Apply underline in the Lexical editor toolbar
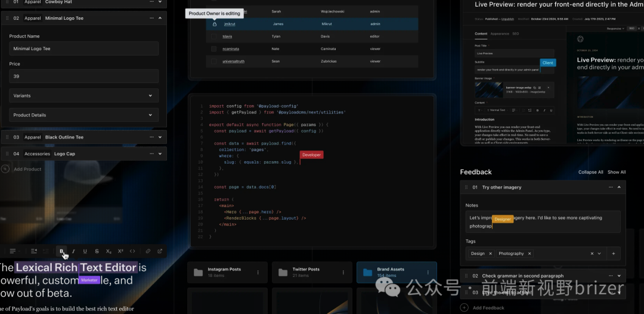Viewport: 644px width, 314px height. point(85,251)
